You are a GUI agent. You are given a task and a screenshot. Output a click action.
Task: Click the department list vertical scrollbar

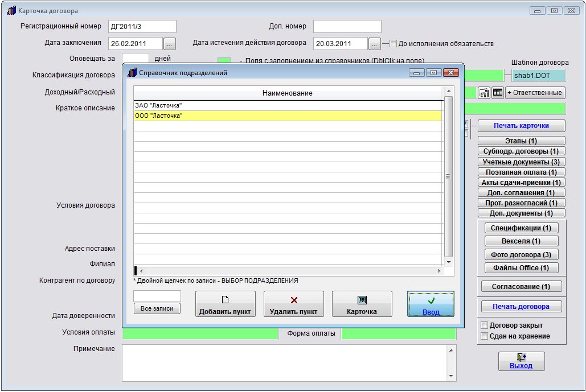click(449, 176)
